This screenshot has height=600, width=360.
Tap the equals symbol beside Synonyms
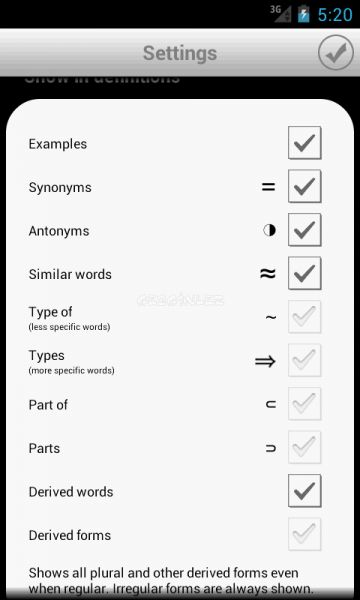269,187
